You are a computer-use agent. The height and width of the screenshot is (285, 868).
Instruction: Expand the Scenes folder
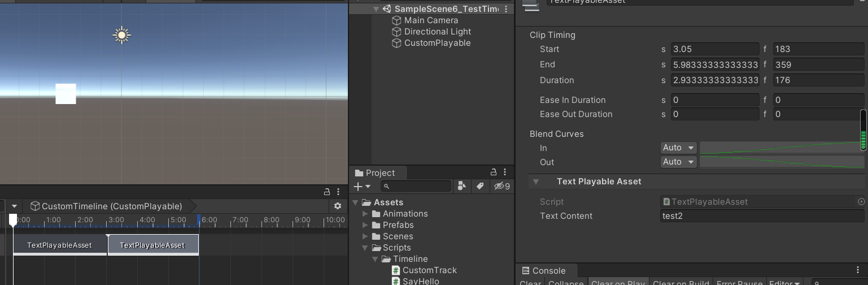point(365,236)
